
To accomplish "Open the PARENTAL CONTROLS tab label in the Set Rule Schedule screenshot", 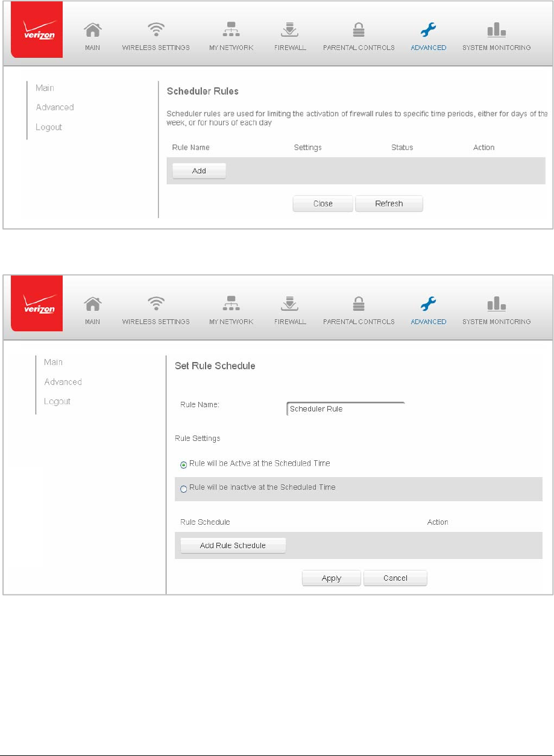I will tap(359, 322).
